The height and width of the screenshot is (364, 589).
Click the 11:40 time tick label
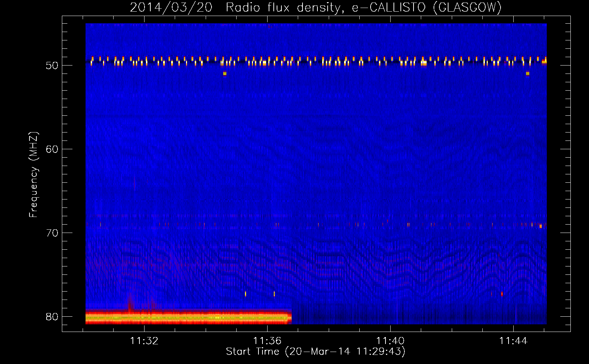pos(390,341)
